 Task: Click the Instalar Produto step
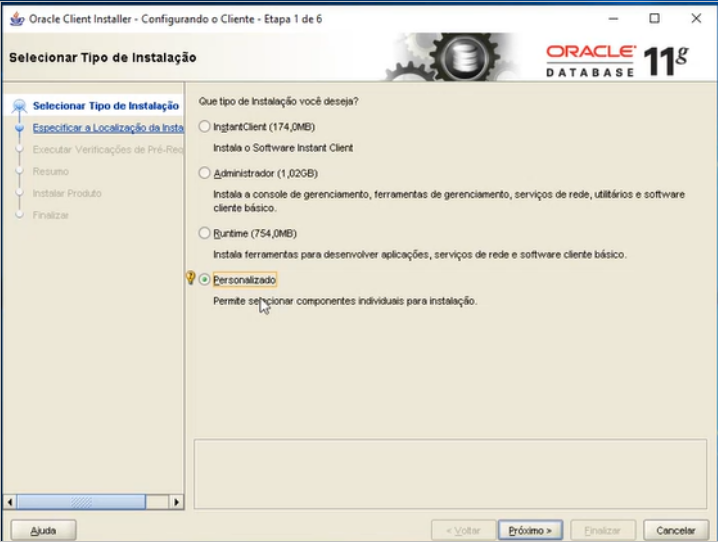click(67, 193)
